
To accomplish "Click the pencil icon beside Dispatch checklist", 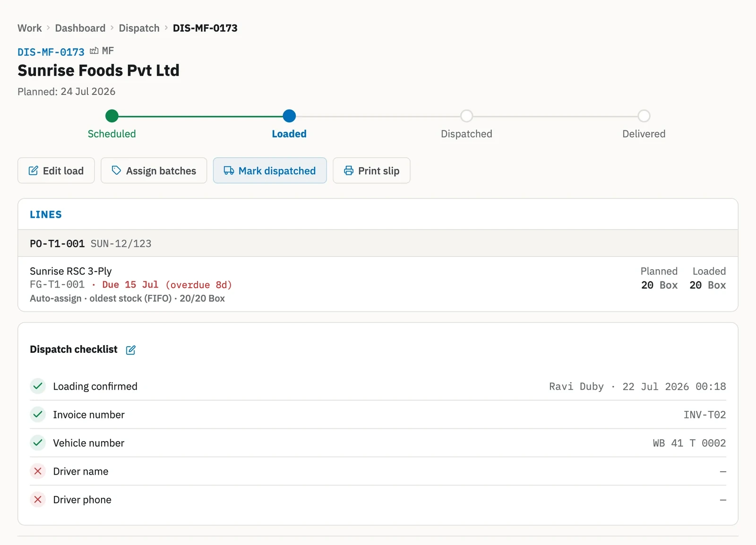I will pyautogui.click(x=131, y=350).
